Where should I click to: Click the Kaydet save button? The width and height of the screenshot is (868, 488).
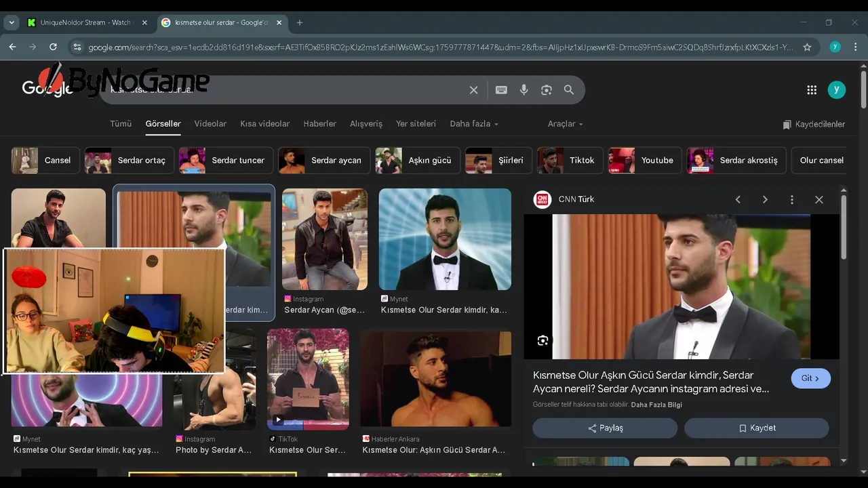757,428
